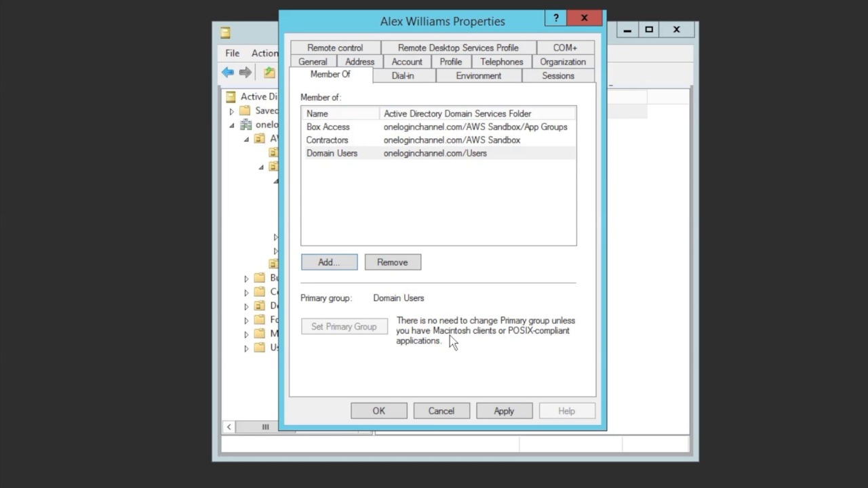Click the Back arrow in background window toolbar
Screen dimensions: 868x488
(x=228, y=73)
